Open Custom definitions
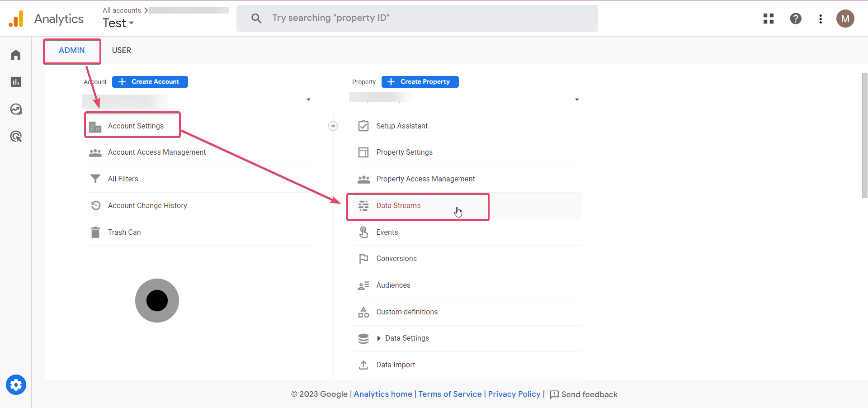Screen dimensions: 868x408 pos(467,312)
